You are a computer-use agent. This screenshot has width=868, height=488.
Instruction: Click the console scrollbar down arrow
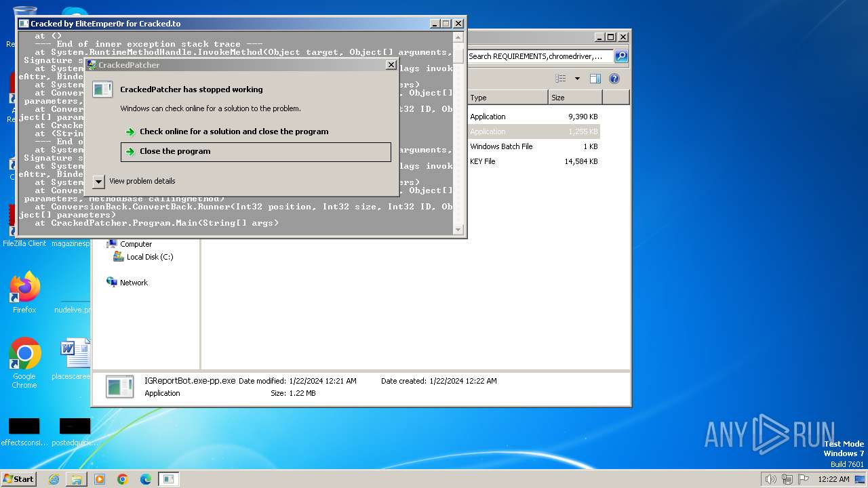tap(458, 230)
